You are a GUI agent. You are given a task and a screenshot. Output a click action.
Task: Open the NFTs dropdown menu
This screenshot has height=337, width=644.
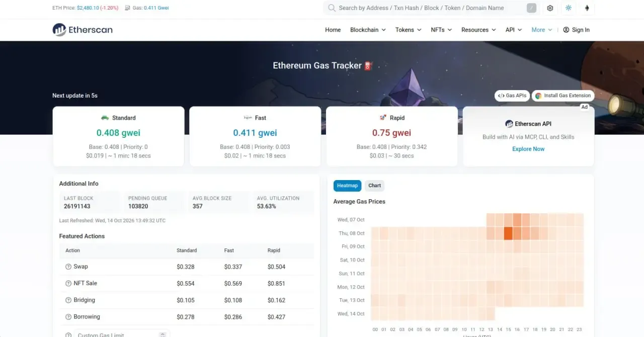tap(441, 30)
